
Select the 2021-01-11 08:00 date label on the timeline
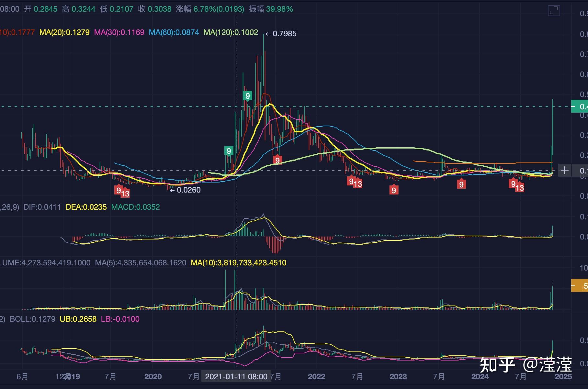pyautogui.click(x=236, y=376)
